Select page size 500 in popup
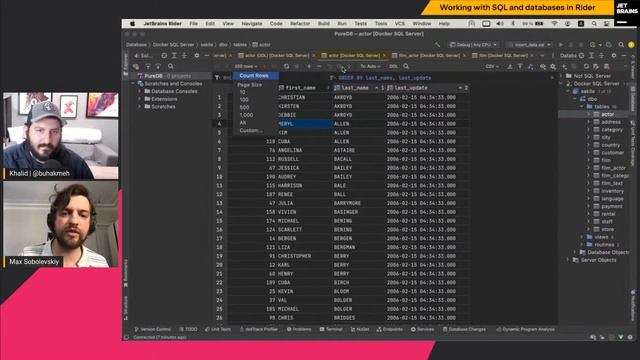Image resolution: width=640 pixels, height=360 pixels. (244, 107)
